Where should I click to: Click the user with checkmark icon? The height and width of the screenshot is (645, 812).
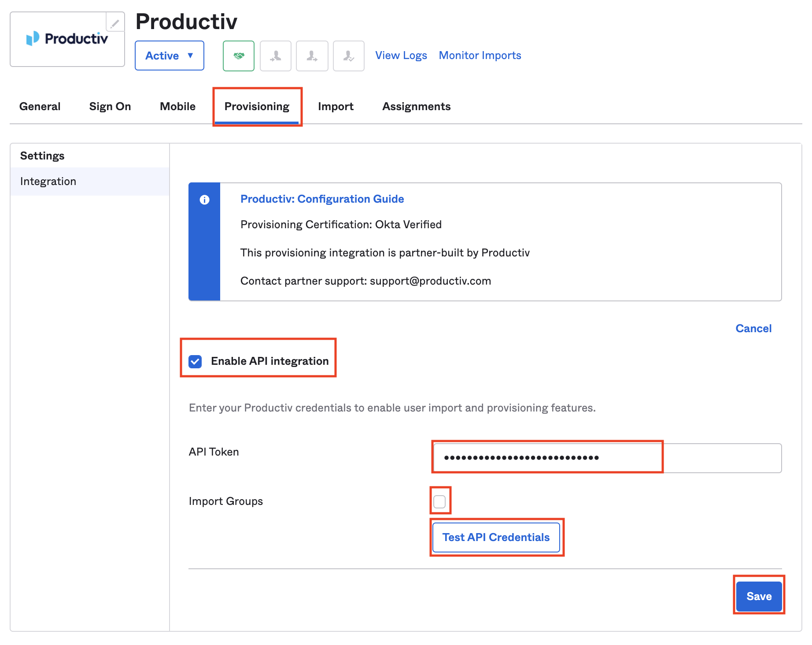point(348,56)
